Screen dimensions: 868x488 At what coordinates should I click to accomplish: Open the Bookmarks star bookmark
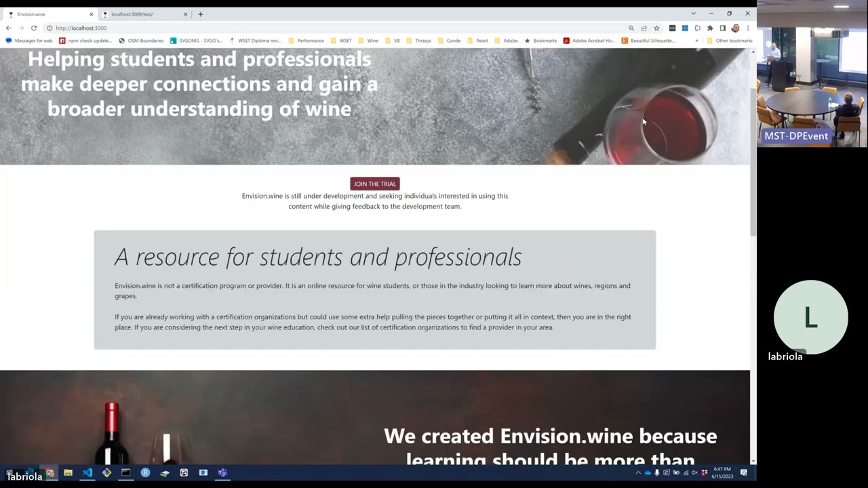(x=540, y=41)
